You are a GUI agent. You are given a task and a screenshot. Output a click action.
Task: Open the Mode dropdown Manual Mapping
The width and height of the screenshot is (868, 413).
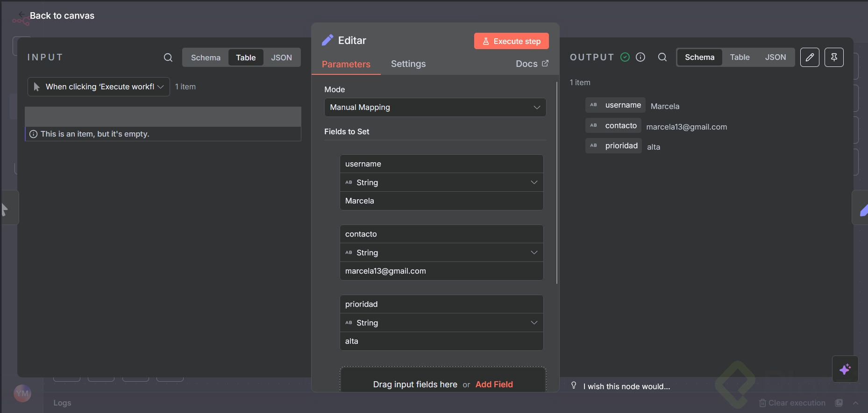point(435,107)
